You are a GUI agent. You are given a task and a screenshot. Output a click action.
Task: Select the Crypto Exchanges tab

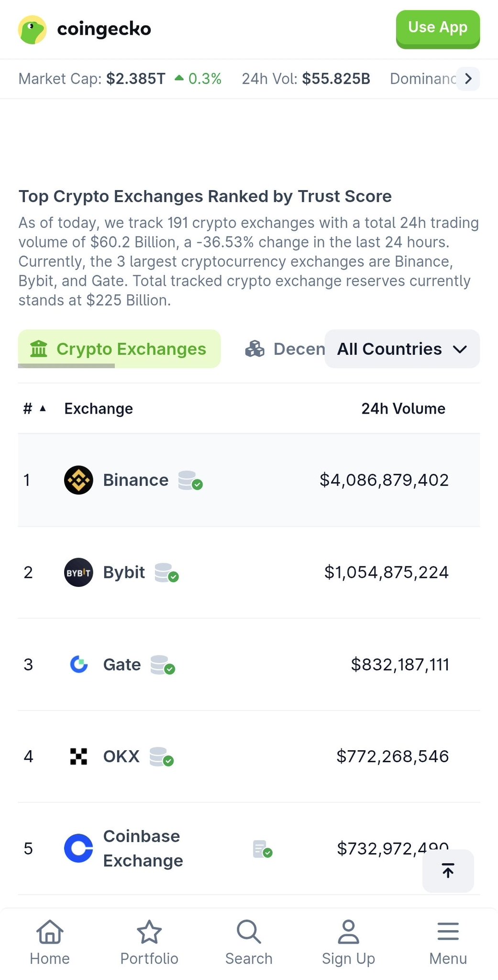click(119, 349)
